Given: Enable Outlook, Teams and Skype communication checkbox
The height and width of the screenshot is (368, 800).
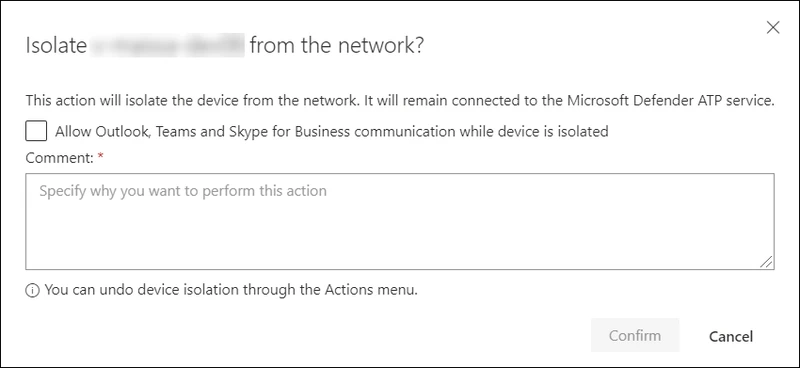Looking at the screenshot, I should coord(36,131).
